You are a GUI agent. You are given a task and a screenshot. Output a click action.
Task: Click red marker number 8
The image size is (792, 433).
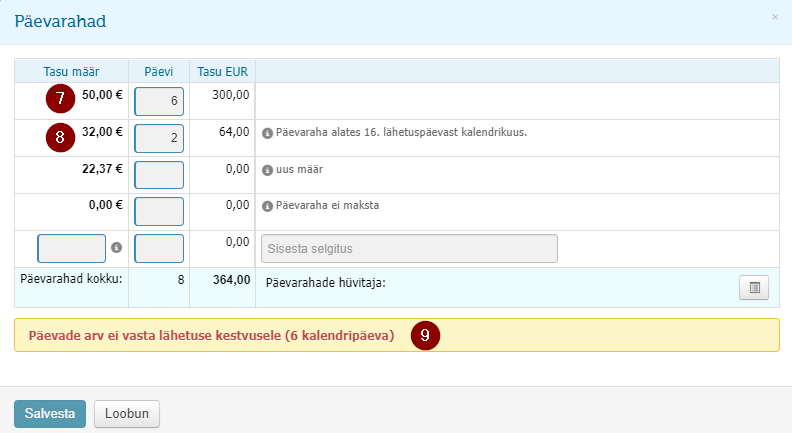coord(61,137)
